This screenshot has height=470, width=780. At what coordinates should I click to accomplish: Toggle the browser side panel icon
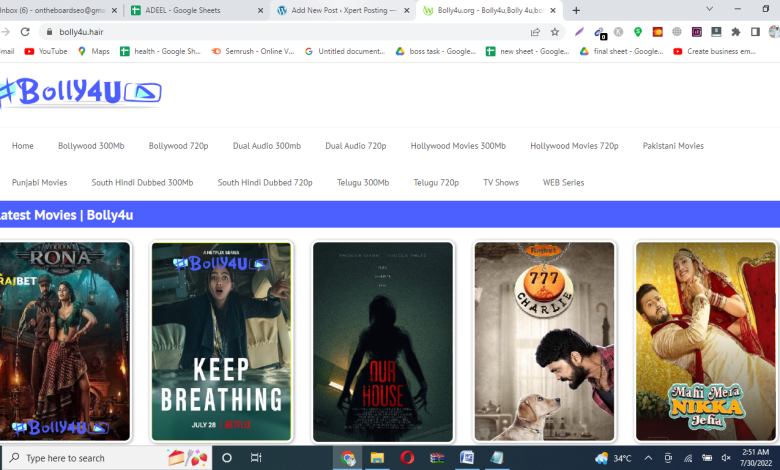[755, 32]
